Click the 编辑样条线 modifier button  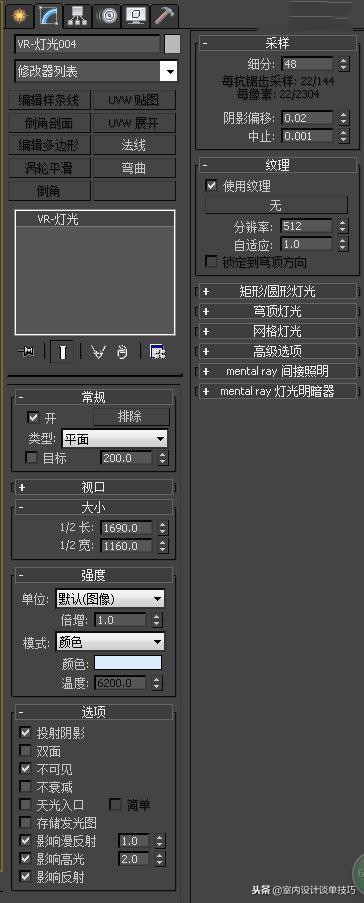pos(49,100)
